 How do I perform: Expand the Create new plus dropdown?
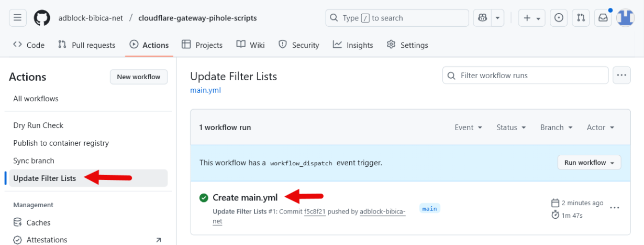[532, 18]
